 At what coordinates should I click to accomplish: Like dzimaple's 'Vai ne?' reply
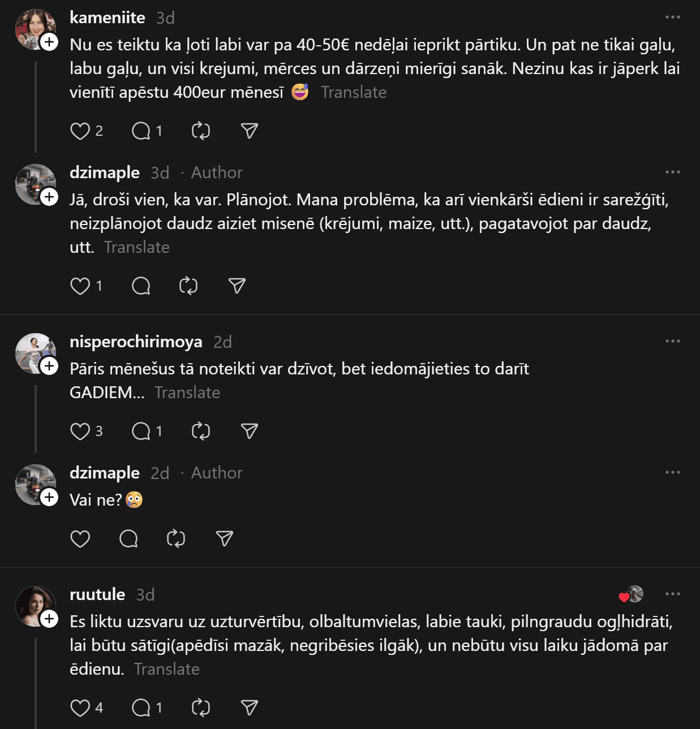point(80,538)
